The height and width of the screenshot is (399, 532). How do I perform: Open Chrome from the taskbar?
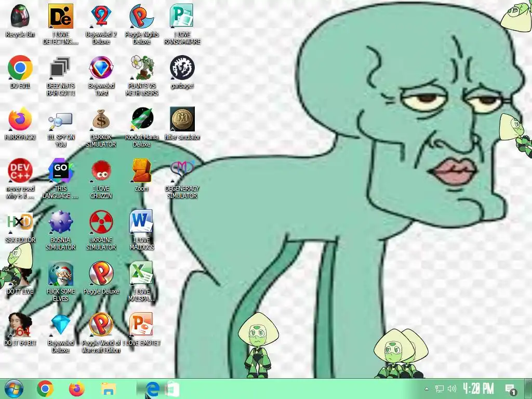point(45,389)
